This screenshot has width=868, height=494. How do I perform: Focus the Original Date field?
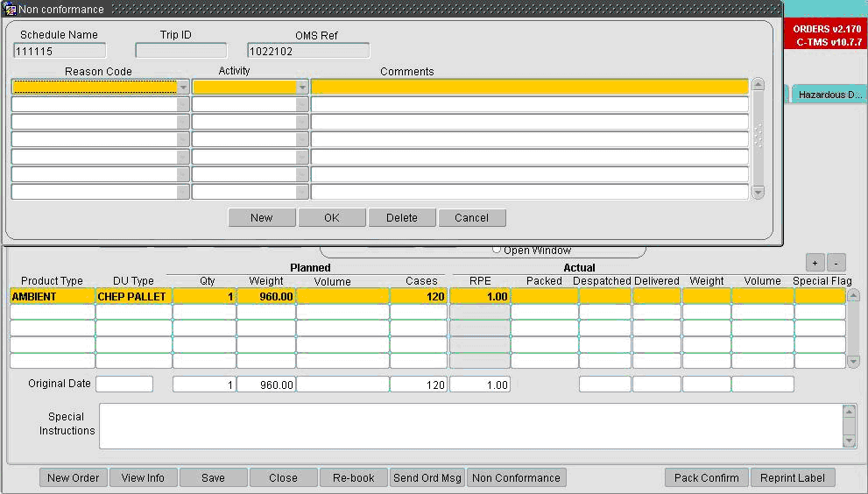coord(124,384)
